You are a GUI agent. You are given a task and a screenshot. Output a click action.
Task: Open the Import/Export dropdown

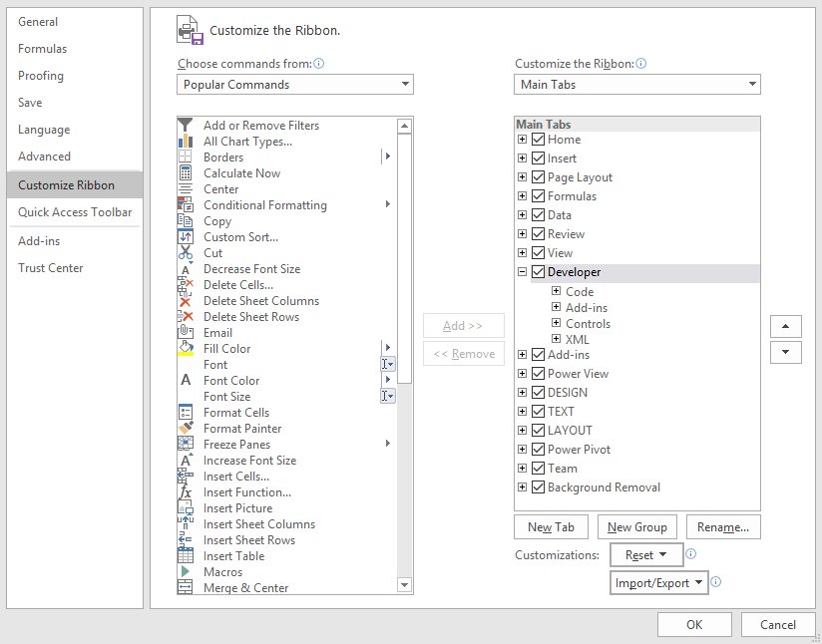click(659, 583)
